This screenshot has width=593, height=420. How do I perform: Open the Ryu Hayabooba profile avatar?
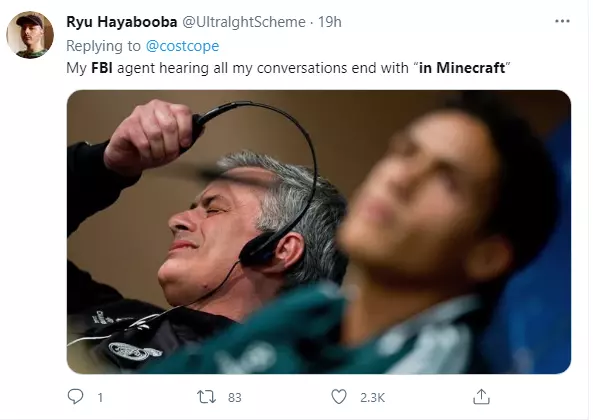click(30, 35)
